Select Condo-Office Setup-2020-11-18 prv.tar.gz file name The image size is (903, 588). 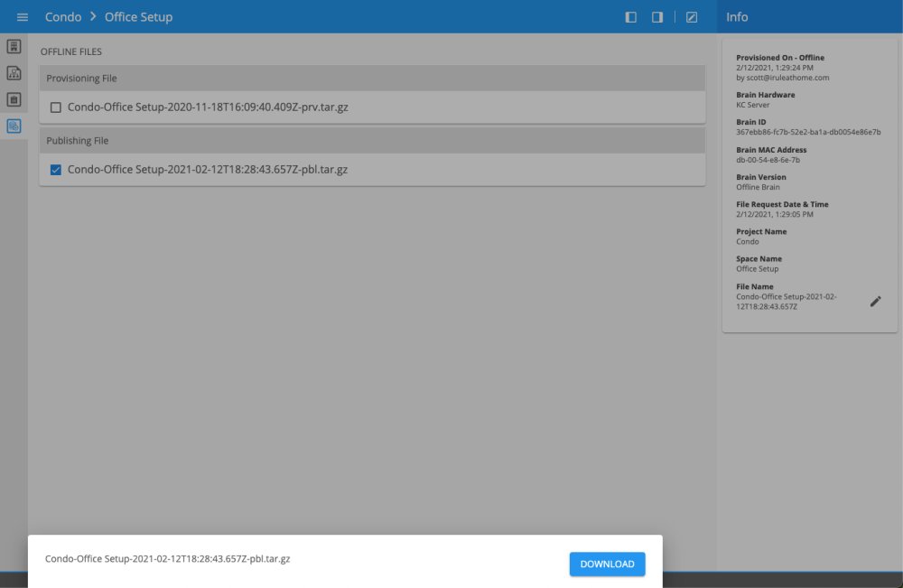(x=208, y=107)
